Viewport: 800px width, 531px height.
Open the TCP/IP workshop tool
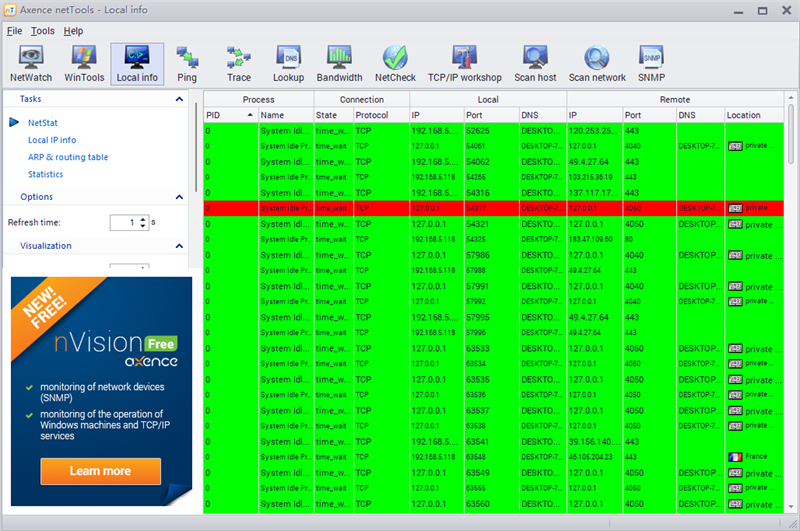[x=465, y=64]
